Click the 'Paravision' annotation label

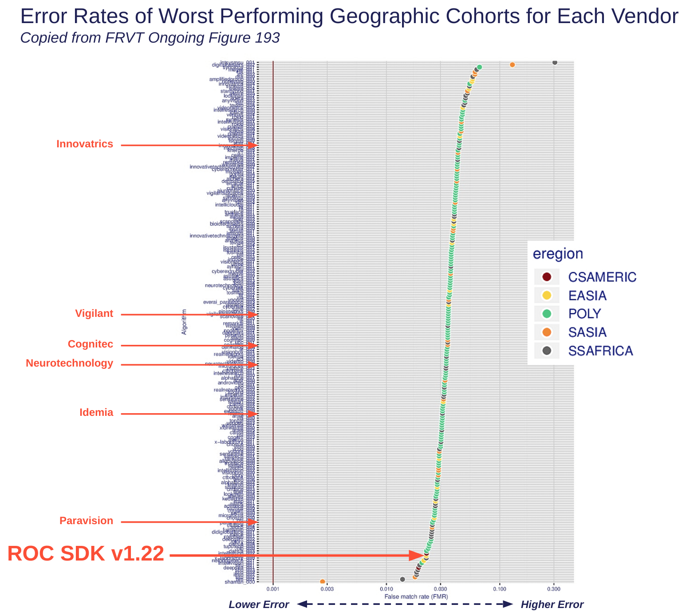pos(87,521)
